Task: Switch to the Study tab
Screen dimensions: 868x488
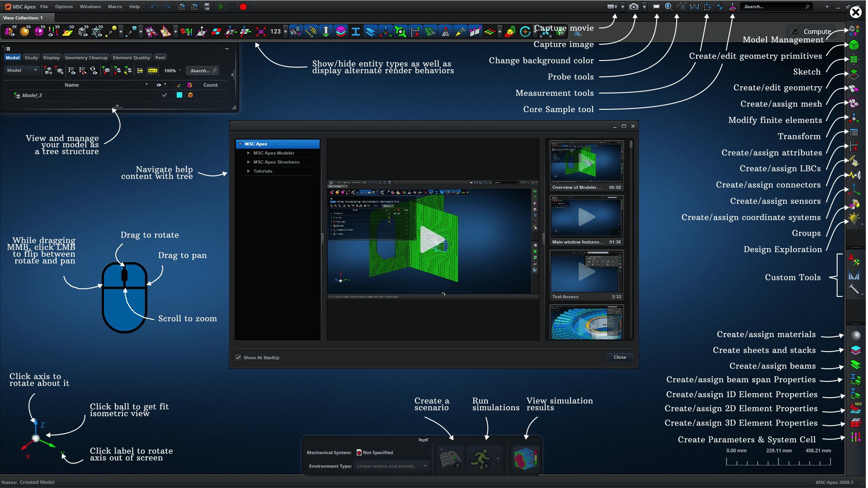Action: tap(31, 58)
